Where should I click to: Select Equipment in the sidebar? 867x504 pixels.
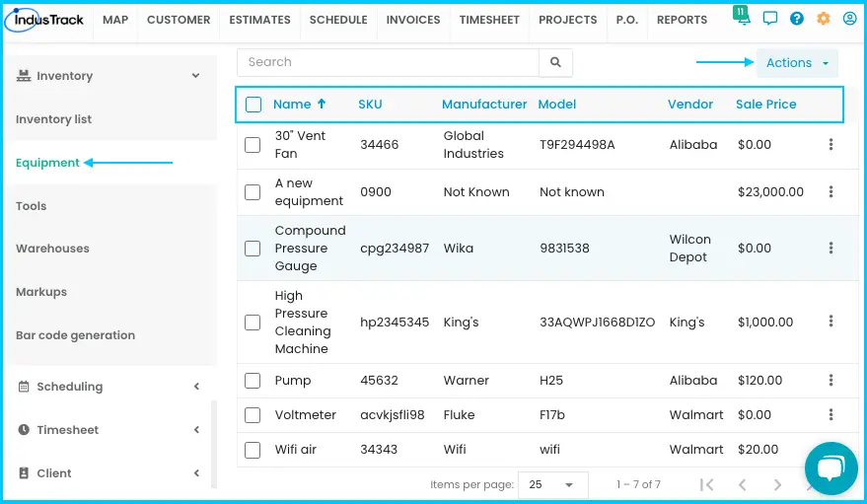(x=47, y=163)
